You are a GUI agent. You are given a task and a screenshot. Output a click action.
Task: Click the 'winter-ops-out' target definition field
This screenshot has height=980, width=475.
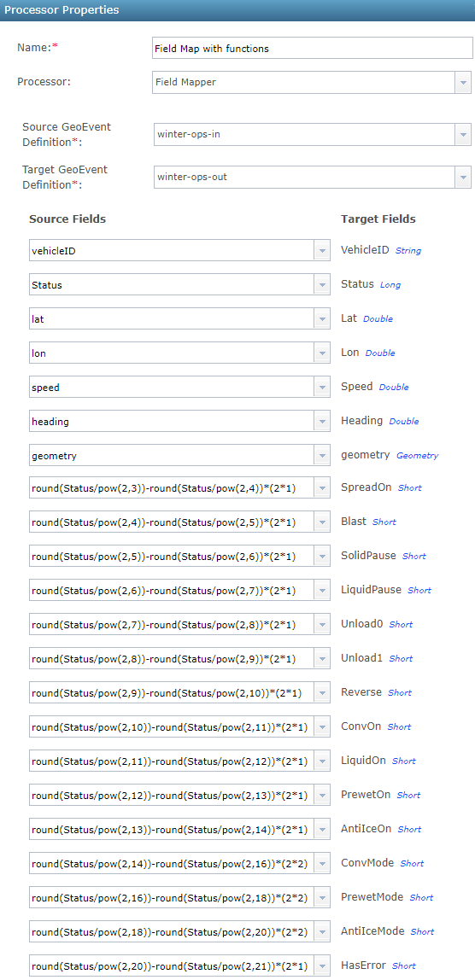point(304,177)
